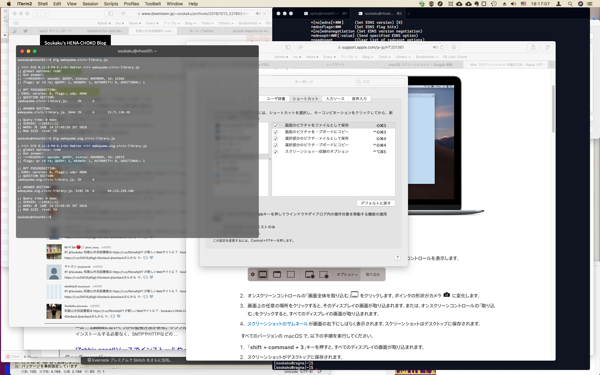Open the Apple menu in the menu bar
This screenshot has height=375, width=600.
(x=8, y=3)
